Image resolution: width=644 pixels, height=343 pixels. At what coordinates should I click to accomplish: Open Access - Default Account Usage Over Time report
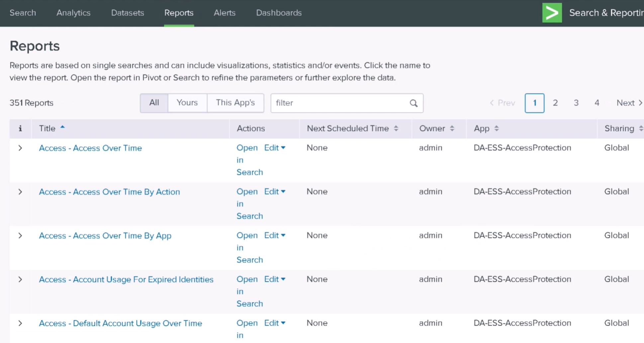tap(121, 324)
